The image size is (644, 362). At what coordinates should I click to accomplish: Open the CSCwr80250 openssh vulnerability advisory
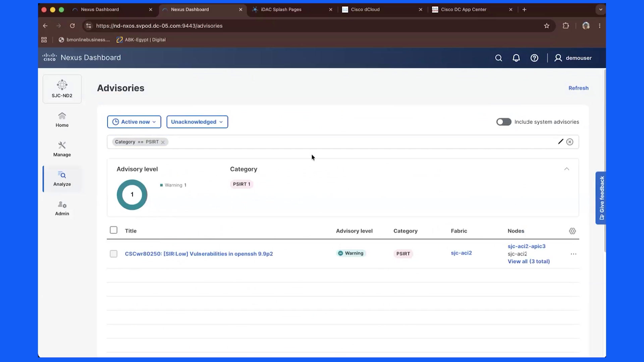point(199,254)
